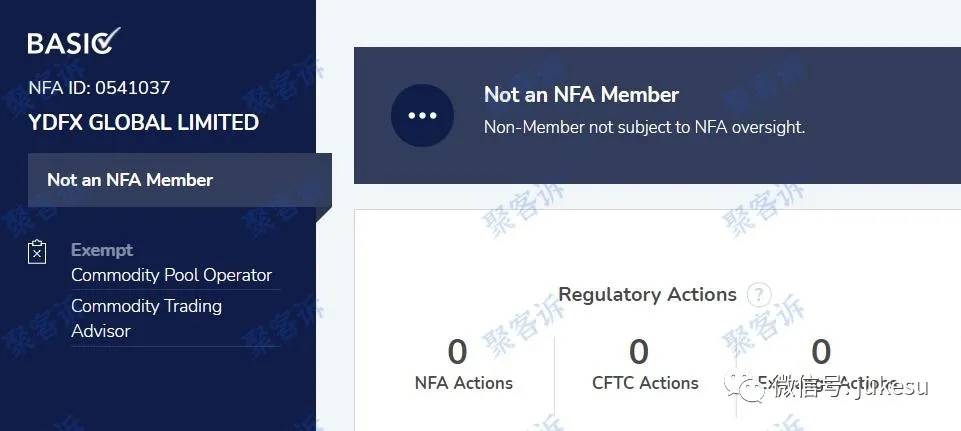Click the CFTC Actions label
Viewport: 961px width, 431px height.
(x=645, y=383)
